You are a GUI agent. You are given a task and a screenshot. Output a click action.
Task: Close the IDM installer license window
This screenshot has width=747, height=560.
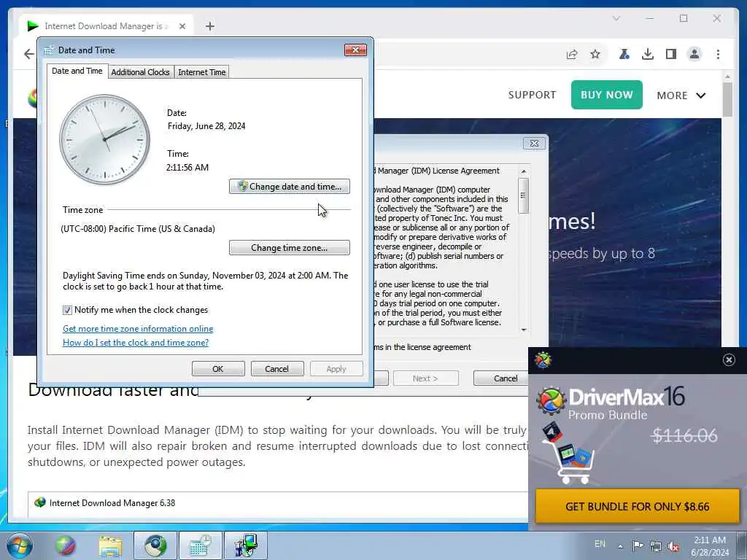tap(534, 144)
